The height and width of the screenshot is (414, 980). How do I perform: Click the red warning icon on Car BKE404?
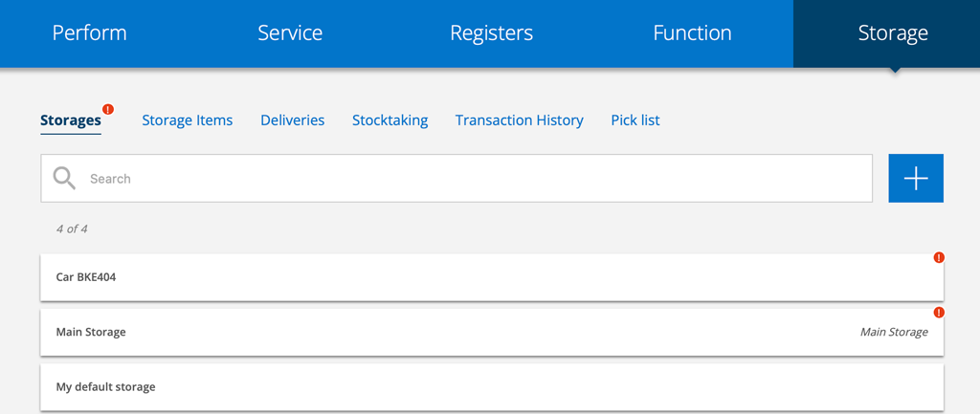pyautogui.click(x=939, y=257)
